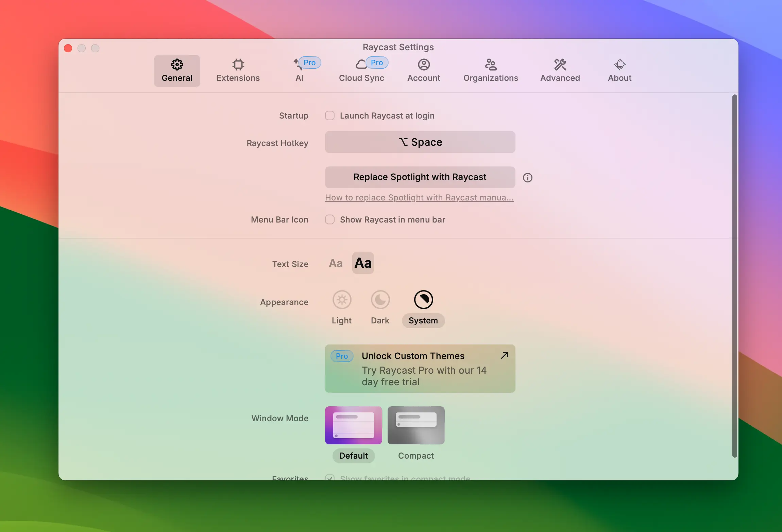Click the Window Mode label
Screen dimensions: 782x532
point(280,418)
